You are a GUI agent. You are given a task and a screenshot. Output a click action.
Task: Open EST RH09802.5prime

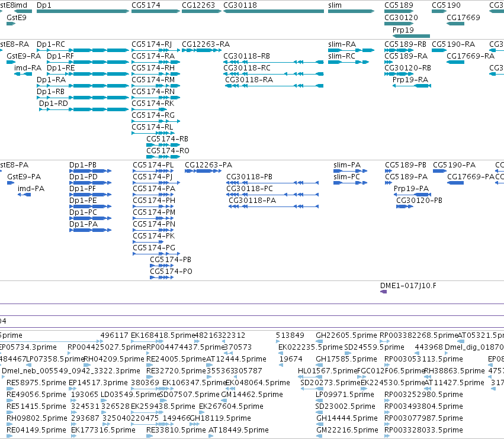pyautogui.click(x=10, y=424)
